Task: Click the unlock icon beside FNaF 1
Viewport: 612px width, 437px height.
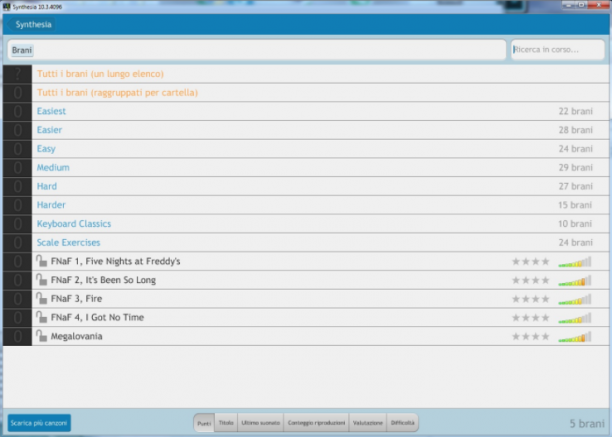Action: 41,261
